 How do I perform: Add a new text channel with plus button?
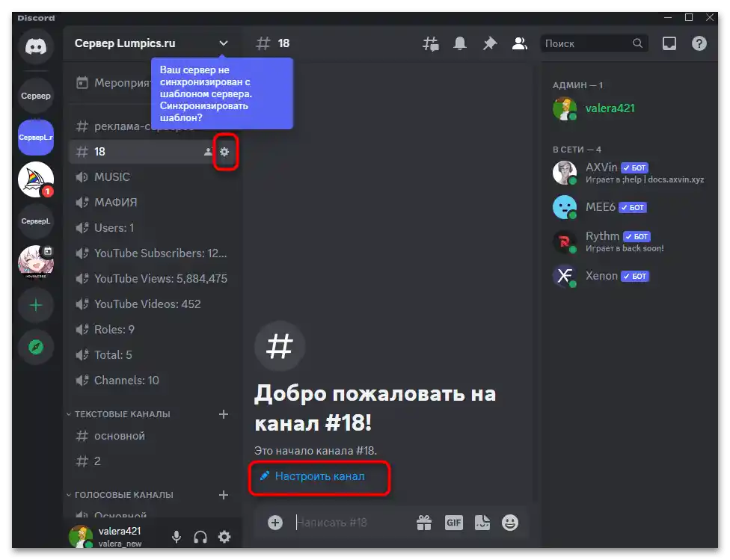pyautogui.click(x=223, y=413)
